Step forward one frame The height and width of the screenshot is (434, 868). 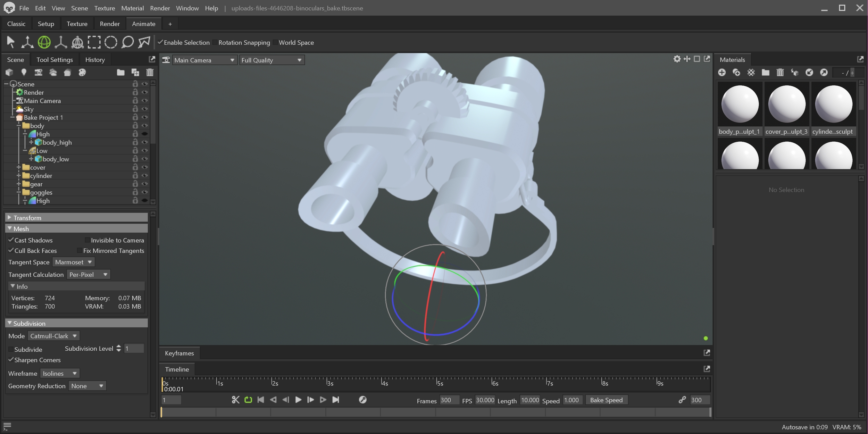pyautogui.click(x=310, y=400)
